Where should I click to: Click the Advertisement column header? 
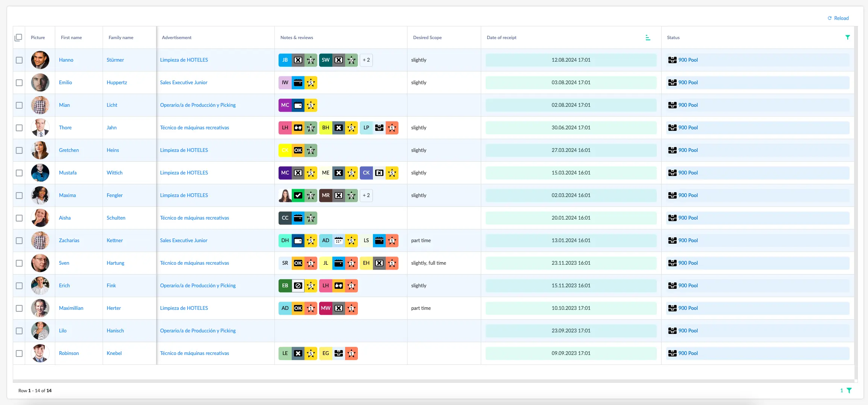[x=177, y=38]
